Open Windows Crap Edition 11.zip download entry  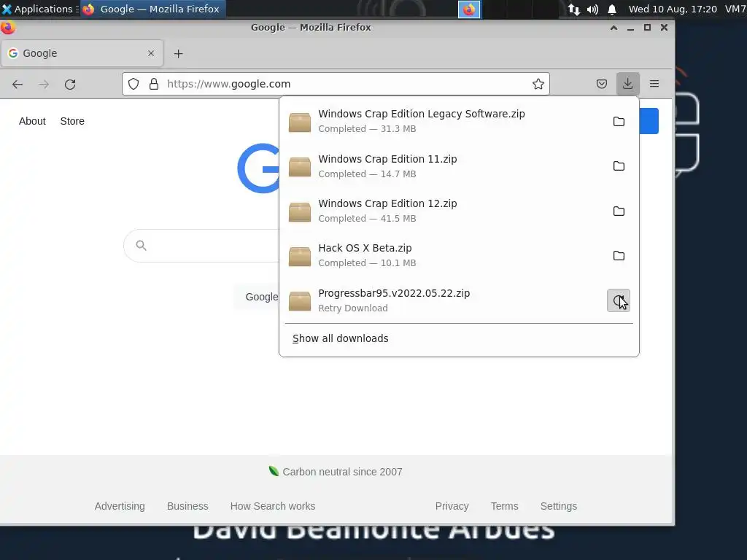click(443, 166)
